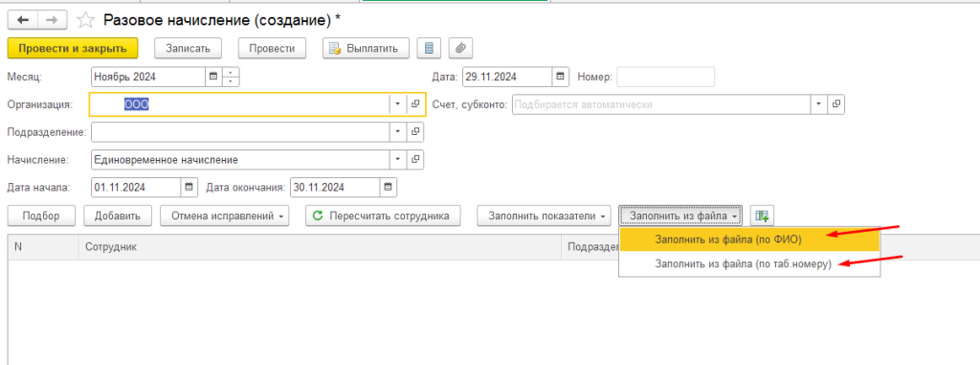
Task: Click Счет, субконто field Подбирается автоматически
Action: (660, 104)
